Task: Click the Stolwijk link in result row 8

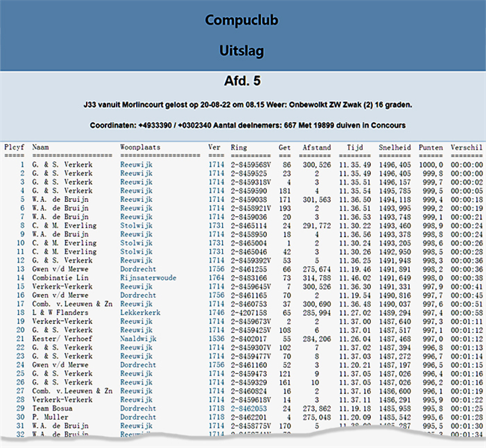Action: 136,226
